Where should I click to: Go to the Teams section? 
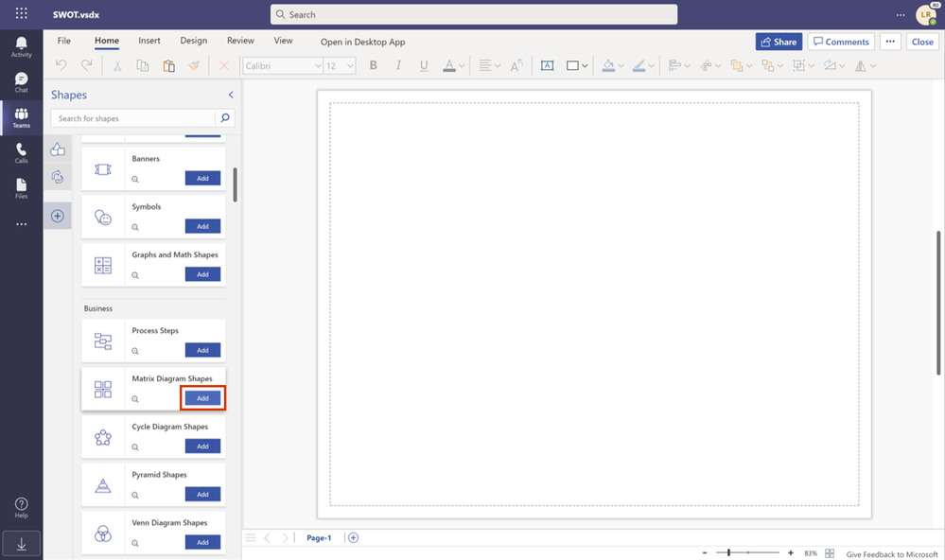coord(21,117)
